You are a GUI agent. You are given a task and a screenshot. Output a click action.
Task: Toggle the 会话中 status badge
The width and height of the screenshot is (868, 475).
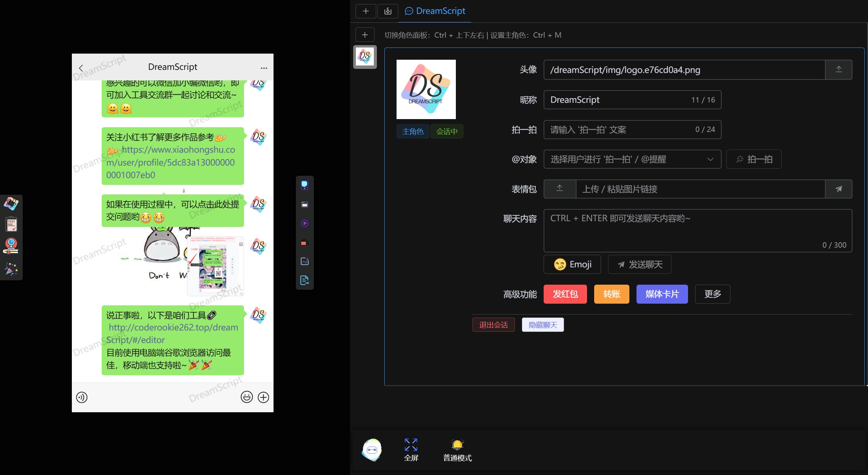pyautogui.click(x=446, y=131)
